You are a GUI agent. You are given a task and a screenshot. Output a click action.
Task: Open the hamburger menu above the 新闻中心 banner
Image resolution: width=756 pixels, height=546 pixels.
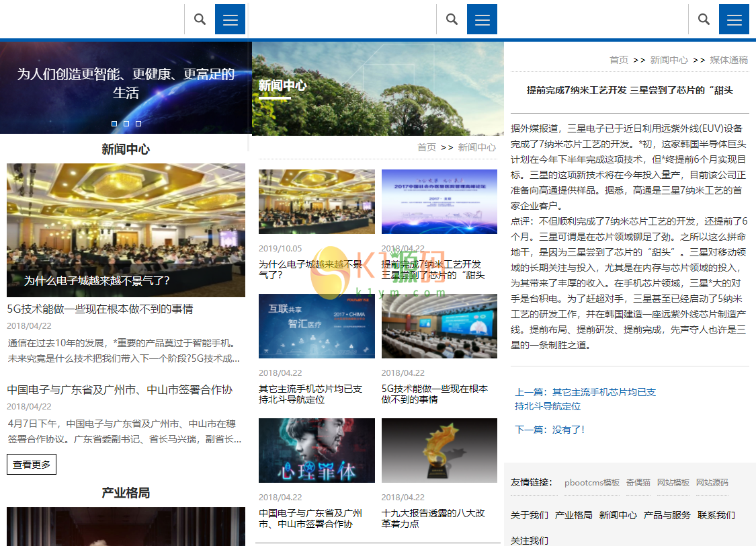pyautogui.click(x=482, y=19)
